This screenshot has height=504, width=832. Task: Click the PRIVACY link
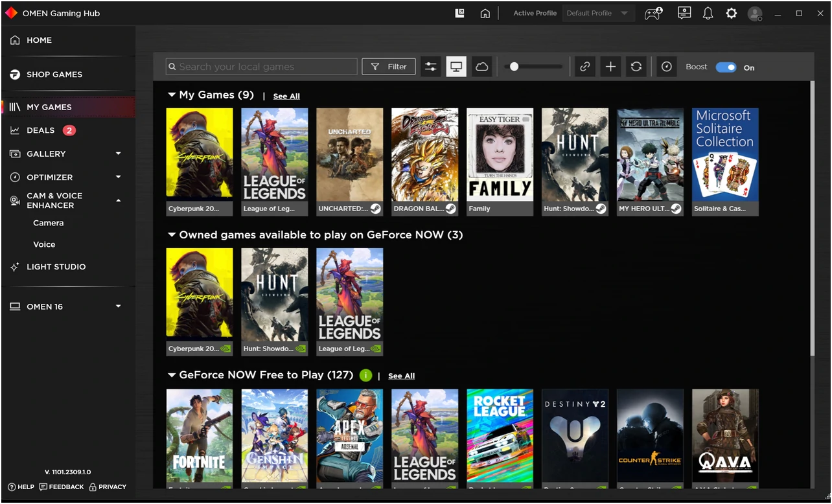coord(108,487)
